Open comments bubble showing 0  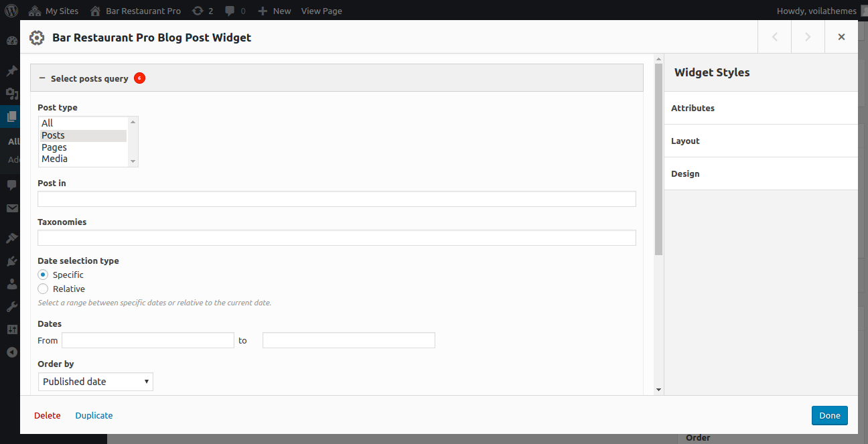[x=235, y=11]
